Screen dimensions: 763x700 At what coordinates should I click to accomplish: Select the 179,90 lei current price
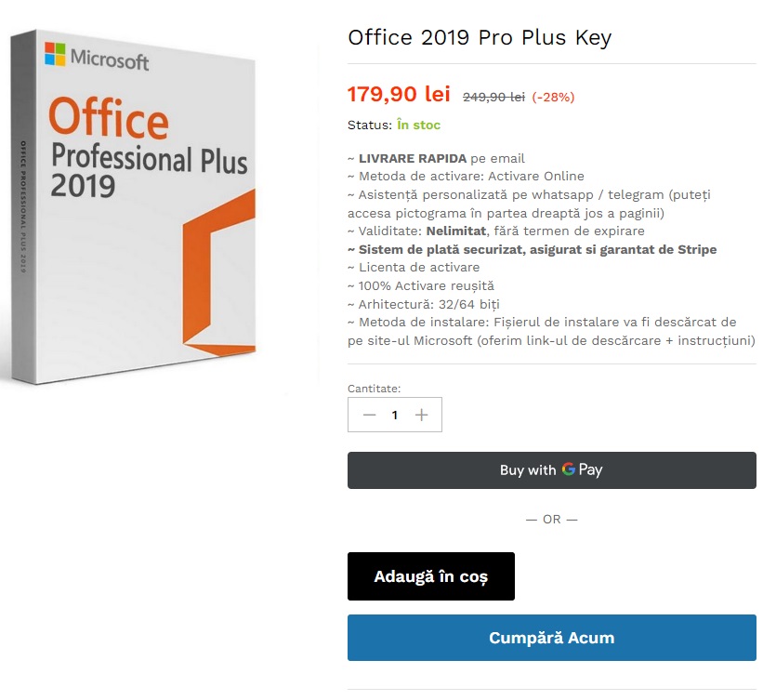399,94
